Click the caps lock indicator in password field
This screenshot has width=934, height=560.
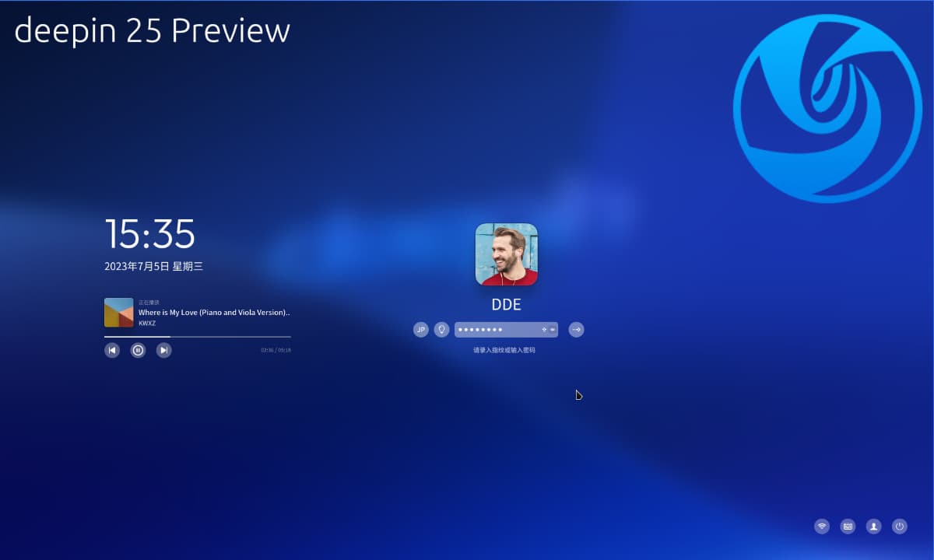pos(544,330)
